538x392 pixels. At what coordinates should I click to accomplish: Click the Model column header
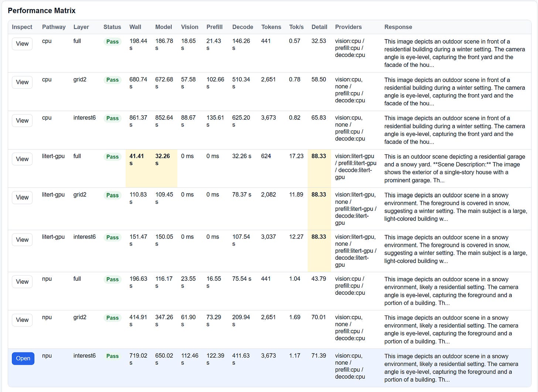click(163, 27)
